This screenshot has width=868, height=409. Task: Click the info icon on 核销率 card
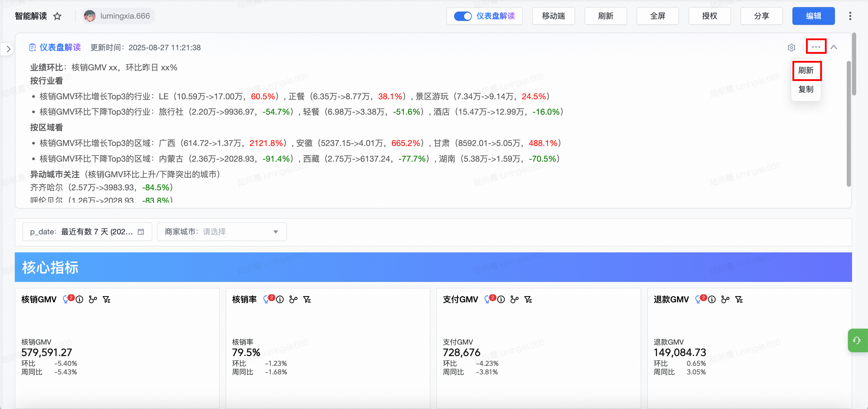point(280,299)
